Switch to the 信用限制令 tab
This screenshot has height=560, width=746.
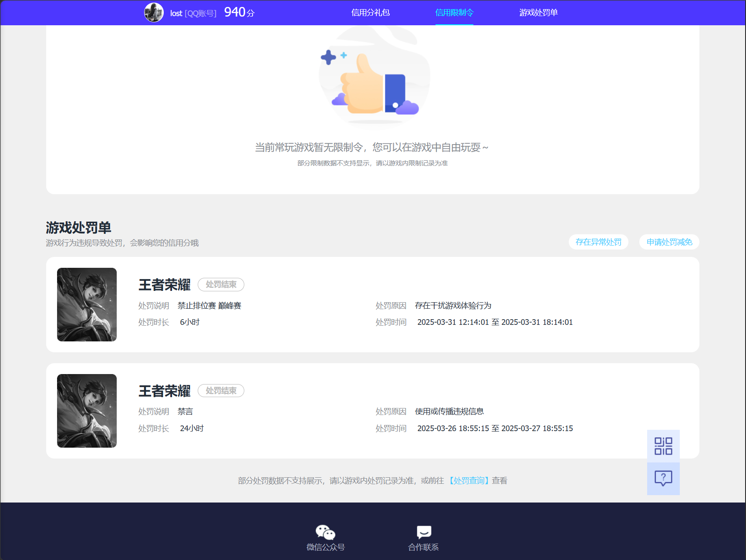[x=454, y=13]
